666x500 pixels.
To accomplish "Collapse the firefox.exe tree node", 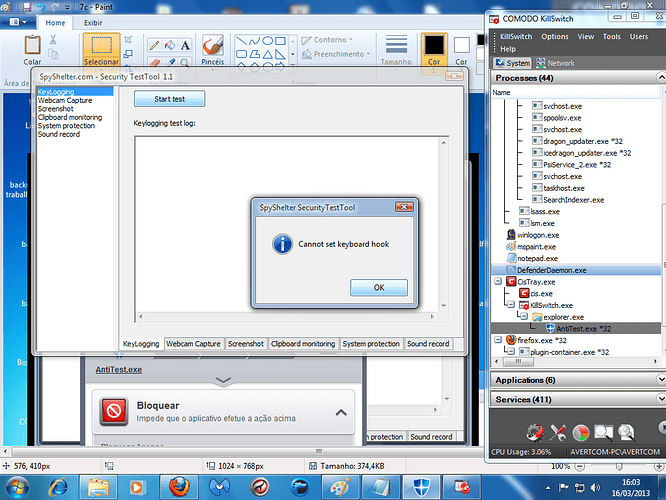I will [x=498, y=340].
